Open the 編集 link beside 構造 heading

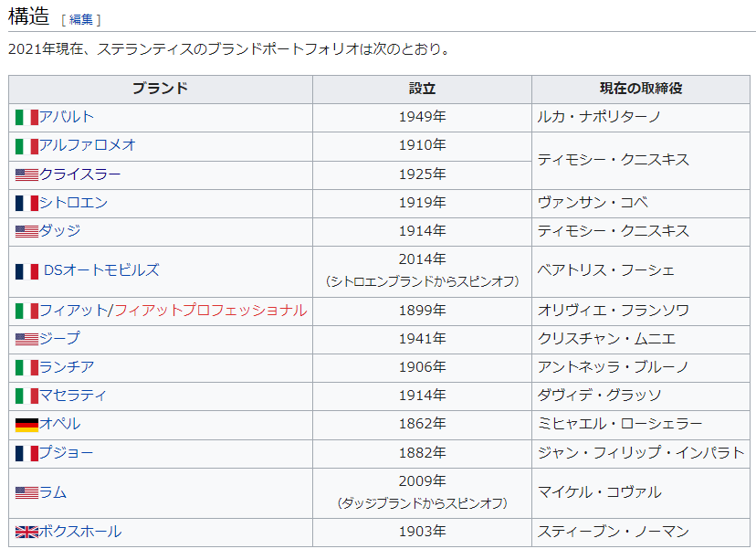(81, 19)
